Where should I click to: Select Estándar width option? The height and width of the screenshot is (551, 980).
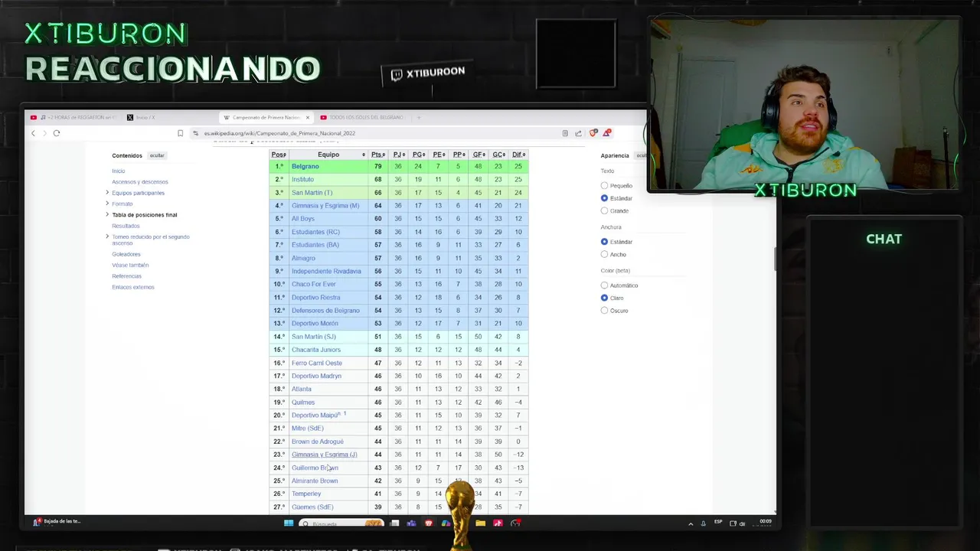click(x=605, y=242)
